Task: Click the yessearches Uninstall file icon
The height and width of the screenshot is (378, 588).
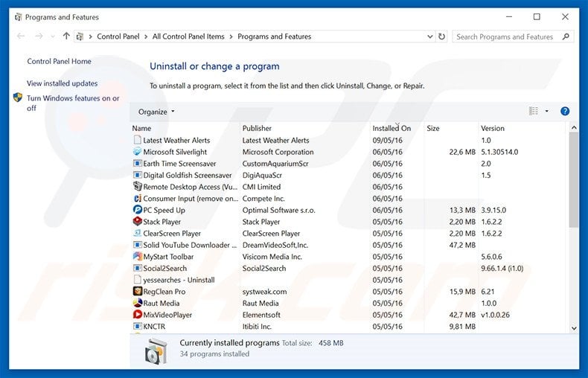Action: pyautogui.click(x=137, y=279)
